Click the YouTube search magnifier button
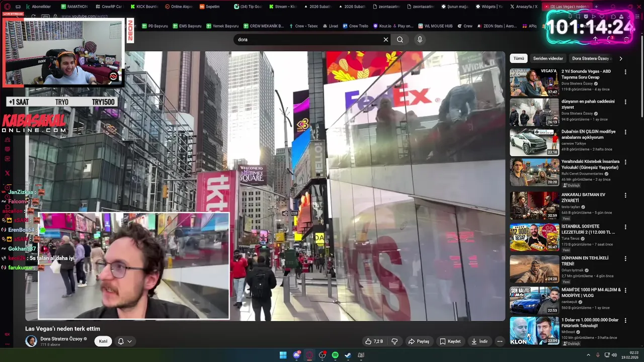The height and width of the screenshot is (362, 644). point(400,40)
